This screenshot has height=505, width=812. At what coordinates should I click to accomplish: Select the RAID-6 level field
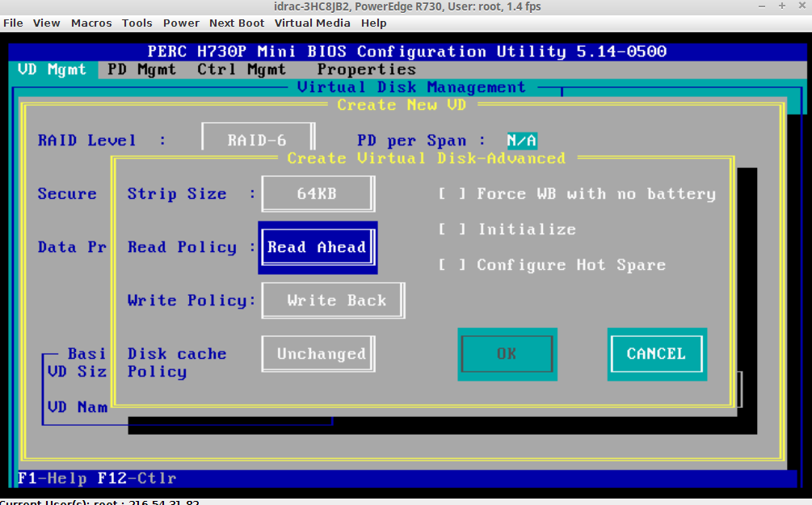256,141
